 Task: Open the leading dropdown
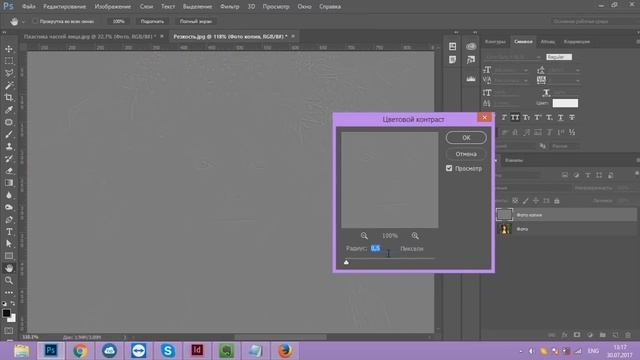coord(578,70)
